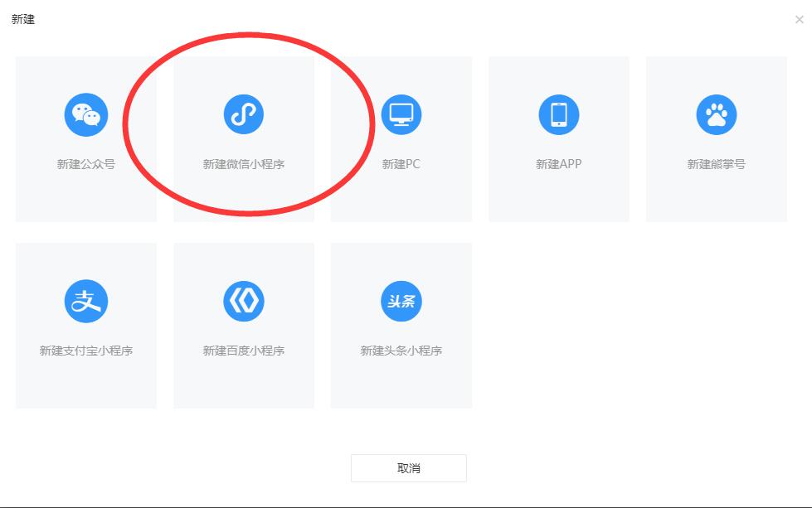The width and height of the screenshot is (812, 508).
Task: Click the PC monitor icon
Action: (401, 114)
